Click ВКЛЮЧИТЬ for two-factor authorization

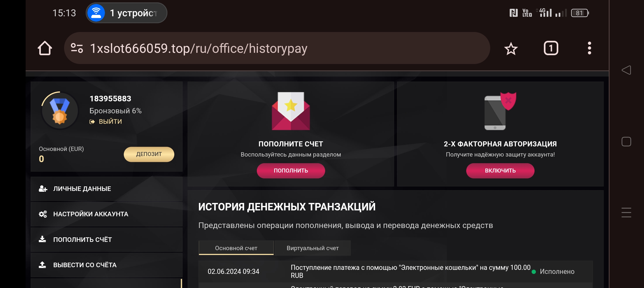click(500, 171)
